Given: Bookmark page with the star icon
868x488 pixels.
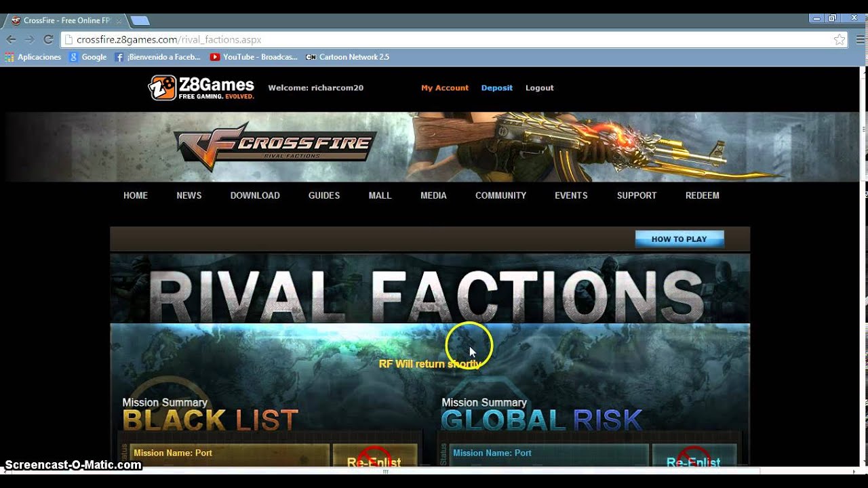Looking at the screenshot, I should (840, 39).
